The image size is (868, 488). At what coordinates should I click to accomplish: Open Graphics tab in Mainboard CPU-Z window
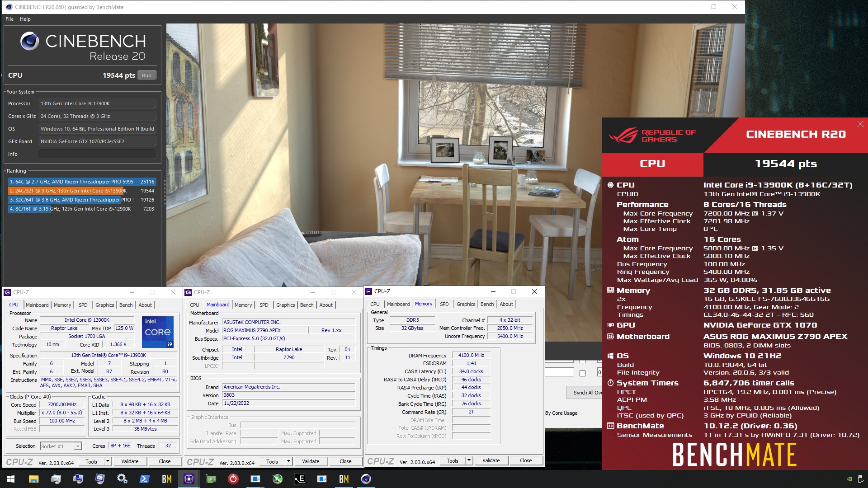(285, 305)
